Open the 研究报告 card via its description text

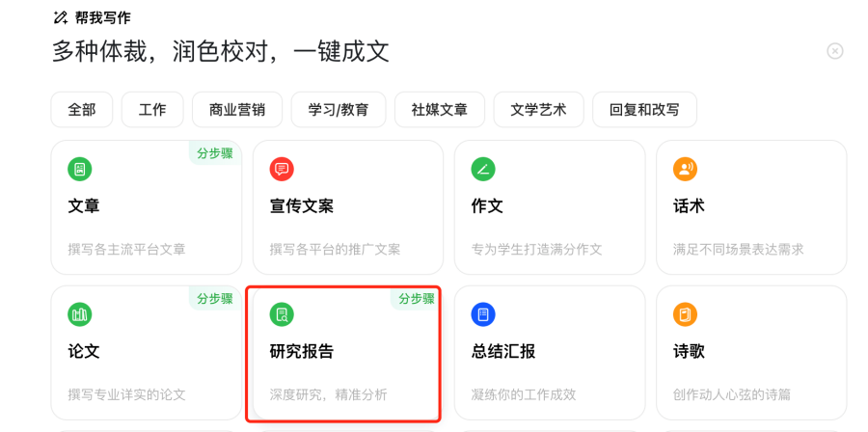[329, 394]
